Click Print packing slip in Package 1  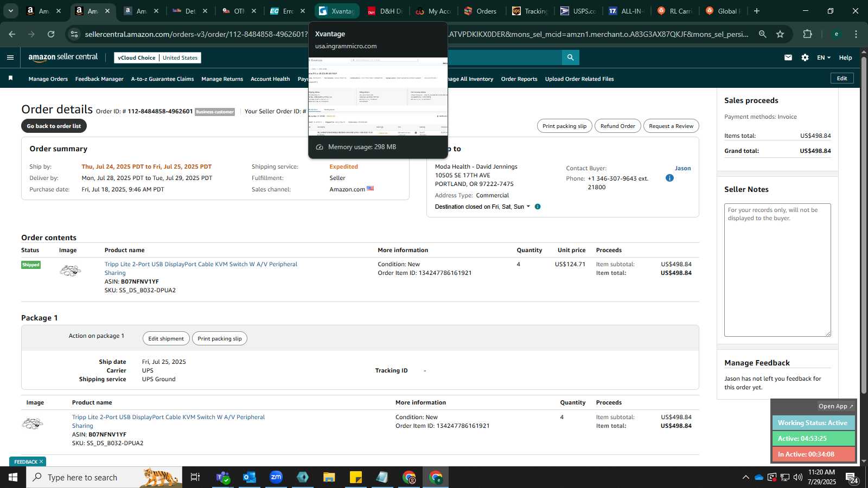click(x=220, y=339)
